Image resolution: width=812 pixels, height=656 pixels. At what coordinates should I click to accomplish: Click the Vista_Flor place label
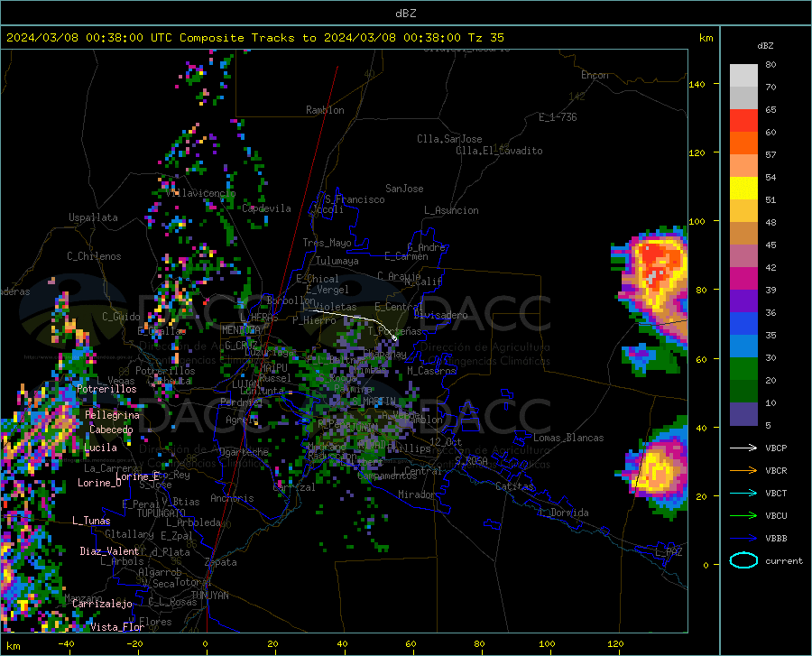tap(117, 627)
